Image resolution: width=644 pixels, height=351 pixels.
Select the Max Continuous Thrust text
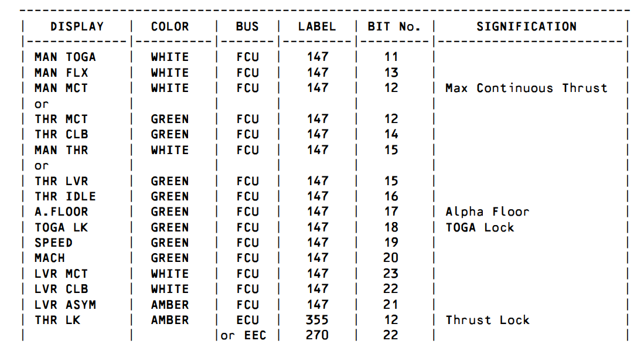coord(526,88)
